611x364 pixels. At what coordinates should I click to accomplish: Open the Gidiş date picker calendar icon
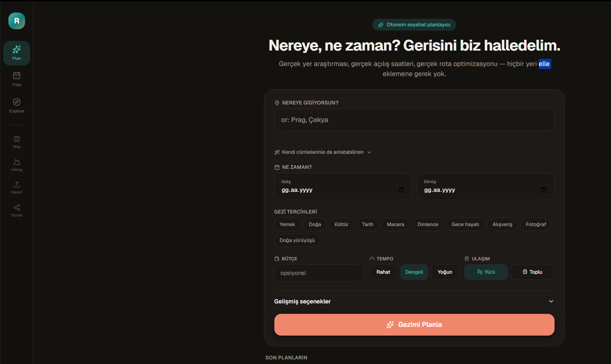tap(401, 190)
